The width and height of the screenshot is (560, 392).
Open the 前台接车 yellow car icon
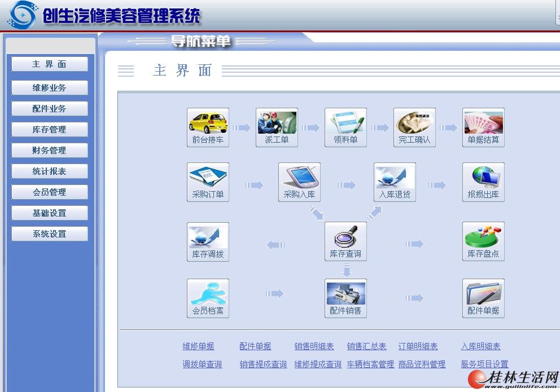pyautogui.click(x=208, y=127)
